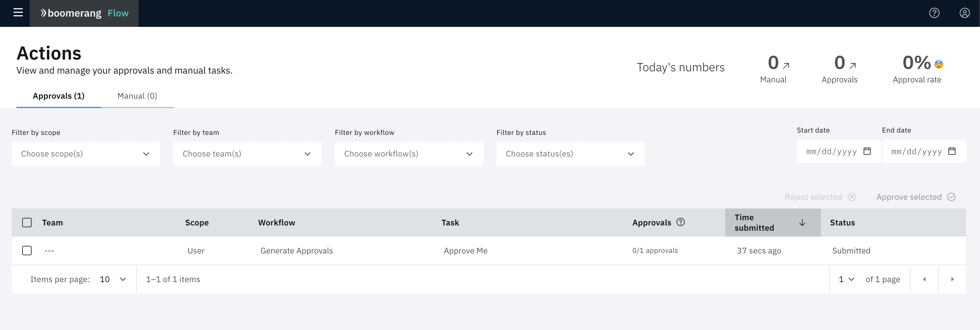This screenshot has width=980, height=330.
Task: Select the Approvals (1) tab
Action: tap(58, 96)
